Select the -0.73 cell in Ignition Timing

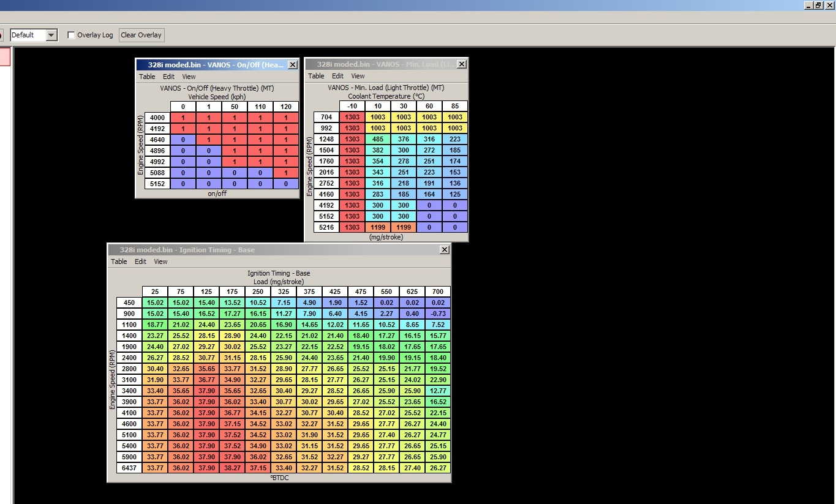[x=438, y=314]
